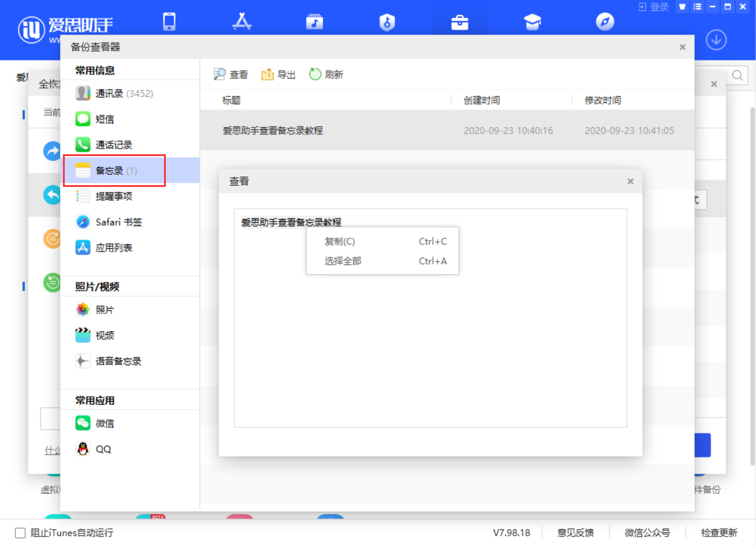Image resolution: width=756 pixels, height=545 pixels.
Task: Select the 爱思助手查看备忘录教程 list row
Action: click(447, 131)
